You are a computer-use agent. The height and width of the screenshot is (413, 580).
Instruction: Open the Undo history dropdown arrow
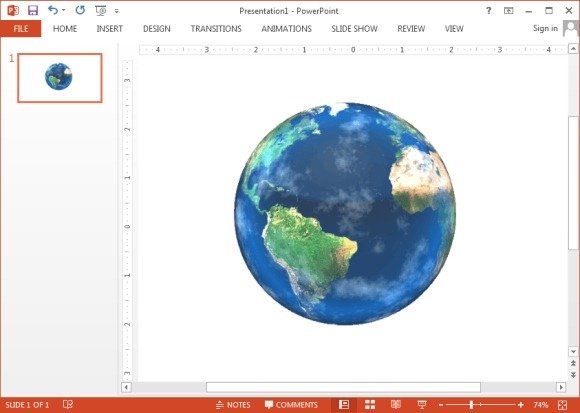[x=64, y=11]
